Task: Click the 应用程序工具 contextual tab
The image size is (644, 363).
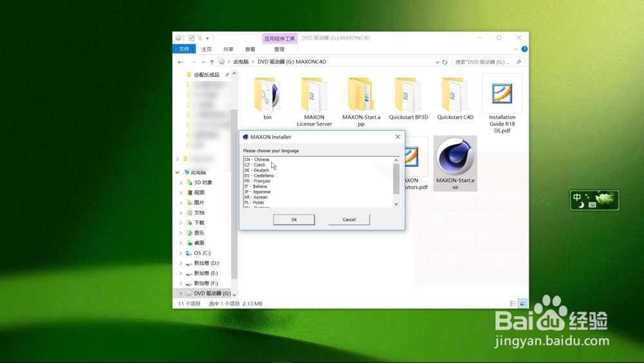Action: [279, 39]
